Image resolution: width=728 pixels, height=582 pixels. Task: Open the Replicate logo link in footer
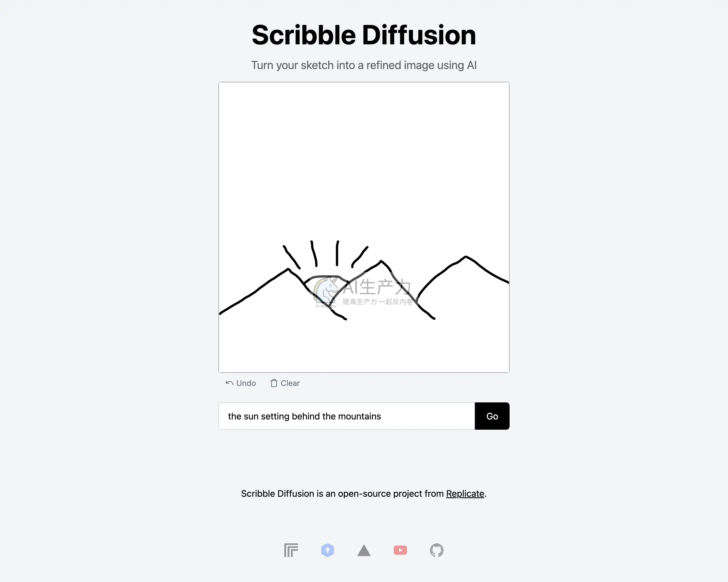point(291,550)
